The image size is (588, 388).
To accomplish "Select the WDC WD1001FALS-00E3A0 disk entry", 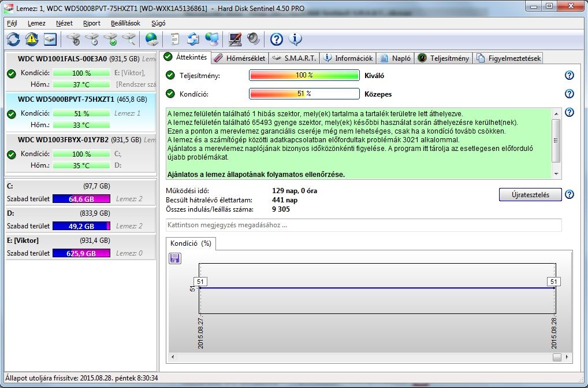I will coord(81,72).
